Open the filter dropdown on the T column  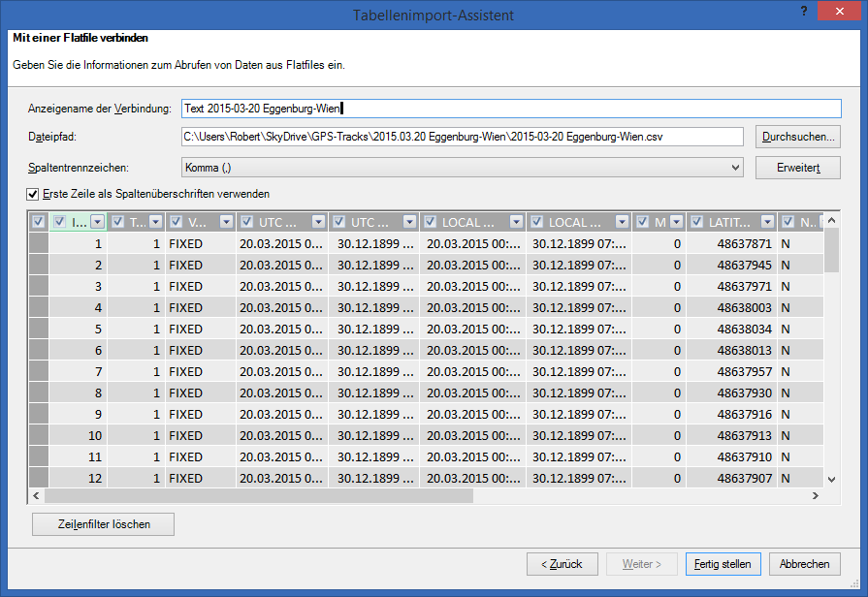(157, 221)
